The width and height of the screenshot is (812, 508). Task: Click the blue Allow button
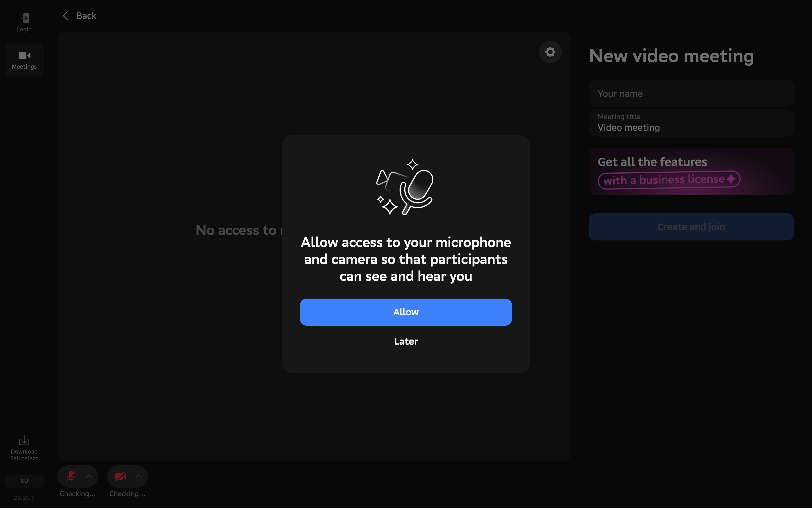tap(406, 312)
